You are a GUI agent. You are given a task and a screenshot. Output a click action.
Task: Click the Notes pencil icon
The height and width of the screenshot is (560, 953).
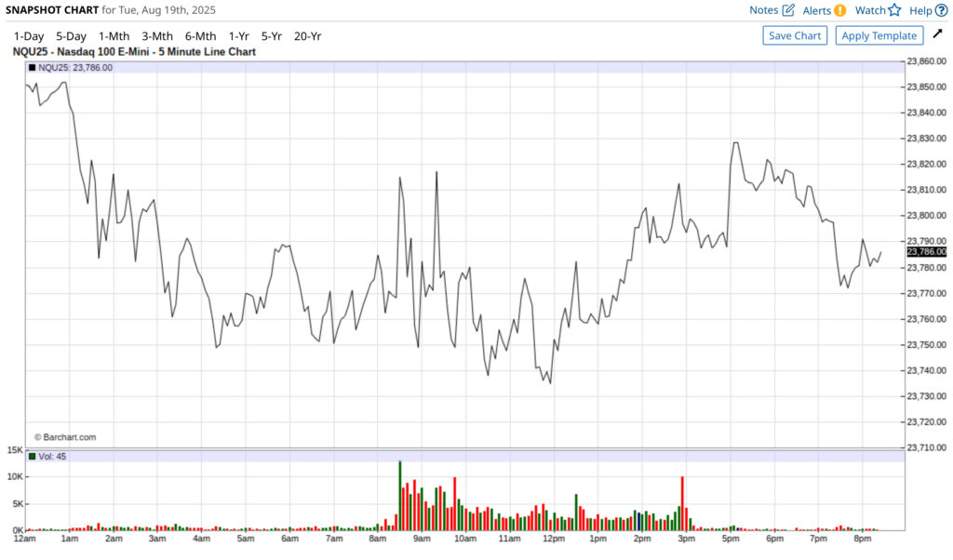click(x=788, y=10)
